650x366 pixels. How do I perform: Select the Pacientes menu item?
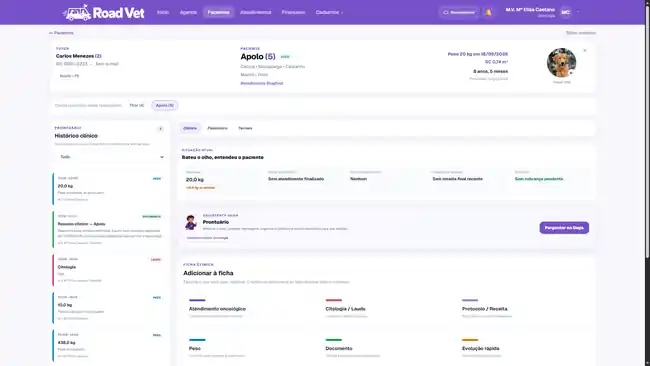218,12
